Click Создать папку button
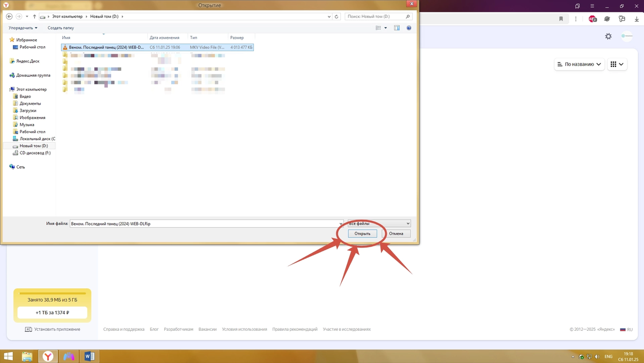644x363 pixels. coord(61,28)
